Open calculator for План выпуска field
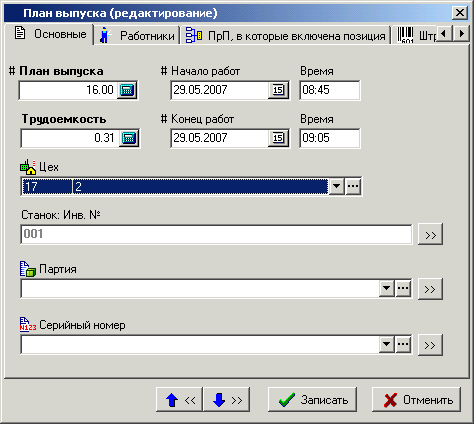 click(127, 90)
